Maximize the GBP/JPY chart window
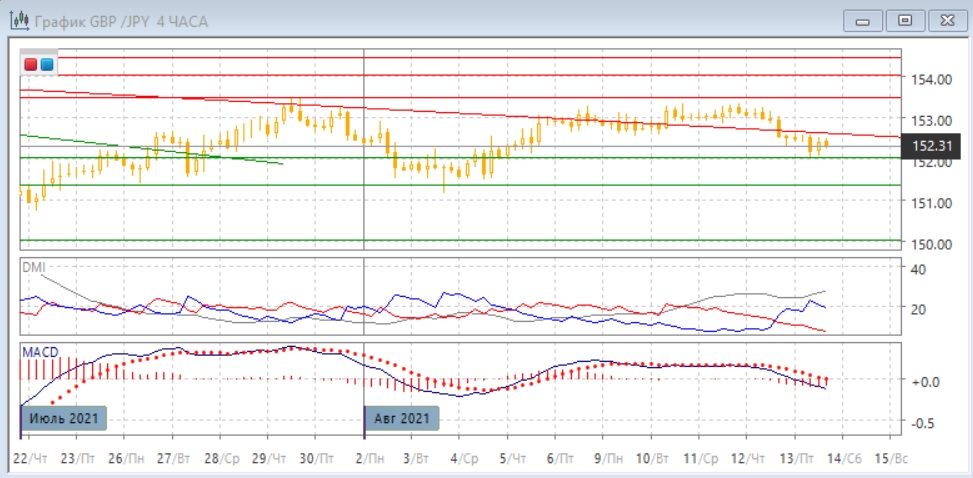Screen dimensions: 973x478 point(905,20)
